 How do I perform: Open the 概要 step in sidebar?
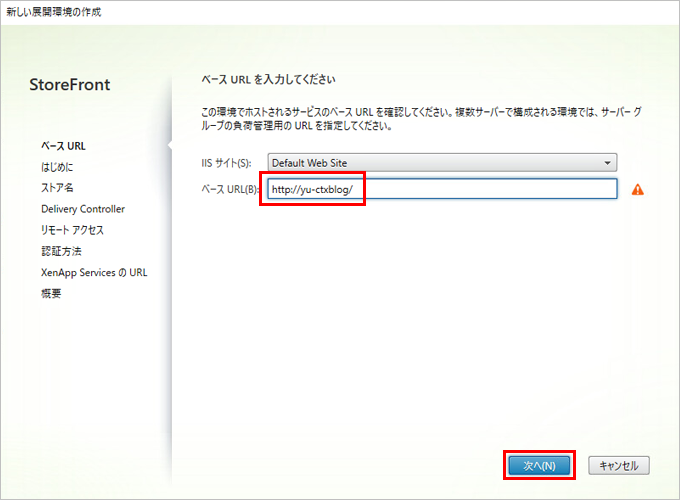51,293
